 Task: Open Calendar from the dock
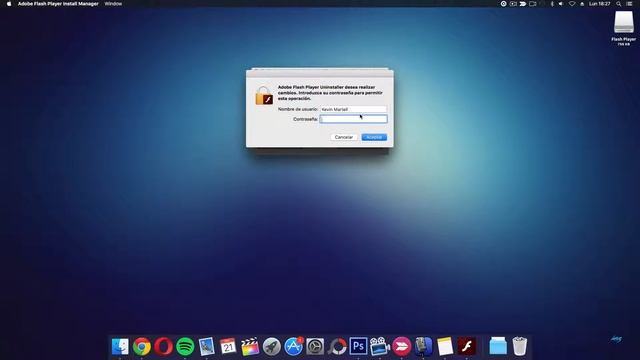(x=228, y=347)
